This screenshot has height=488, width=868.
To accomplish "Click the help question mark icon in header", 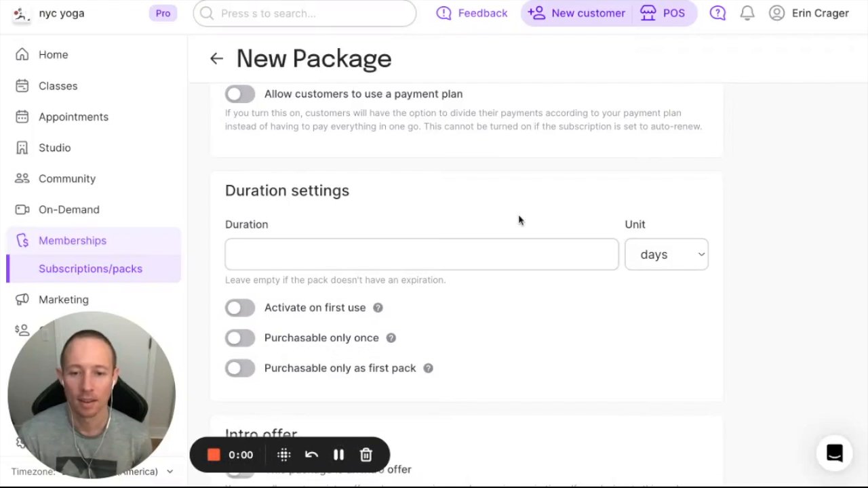I will click(x=717, y=13).
